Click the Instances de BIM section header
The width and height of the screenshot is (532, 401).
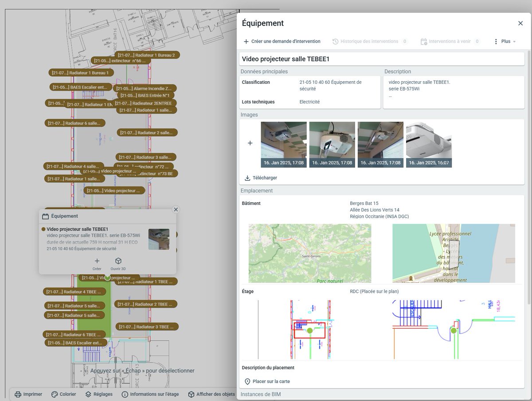tap(261, 394)
